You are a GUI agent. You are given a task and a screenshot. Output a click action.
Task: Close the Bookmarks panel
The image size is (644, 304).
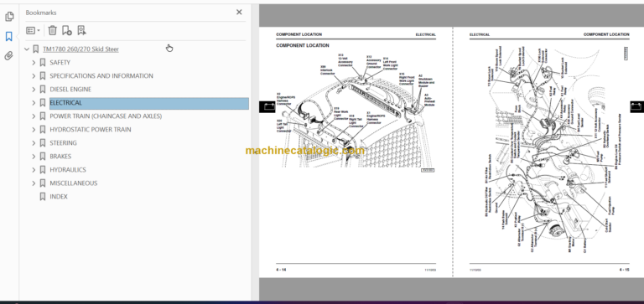click(x=239, y=13)
